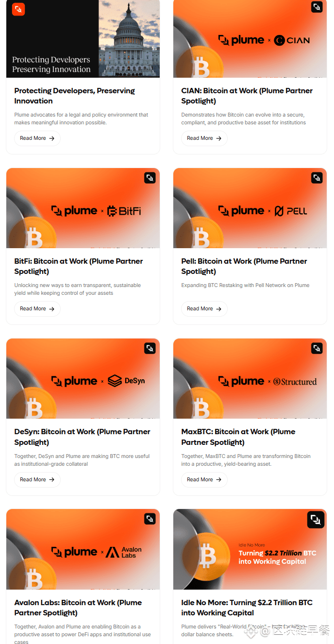This screenshot has width=334, height=644.
Task: Click Plume badge icon on CIAN card
Action: [317, 7]
